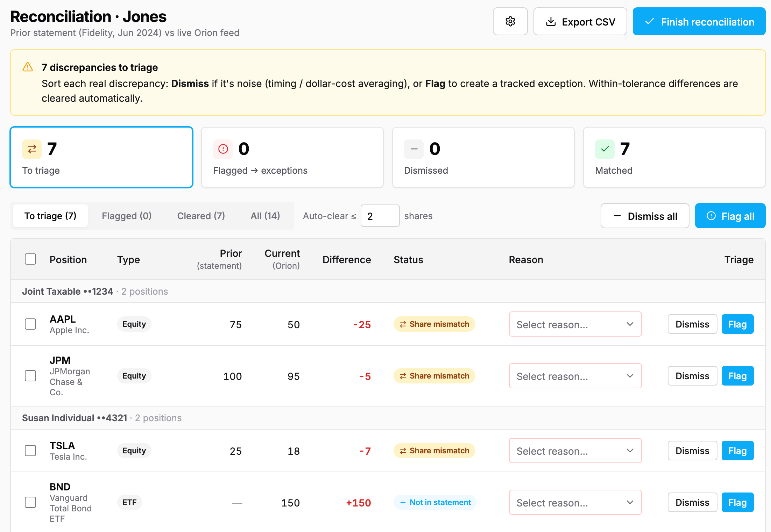Click the Equity type badge for TSLA
771x532 pixels.
pos(134,451)
